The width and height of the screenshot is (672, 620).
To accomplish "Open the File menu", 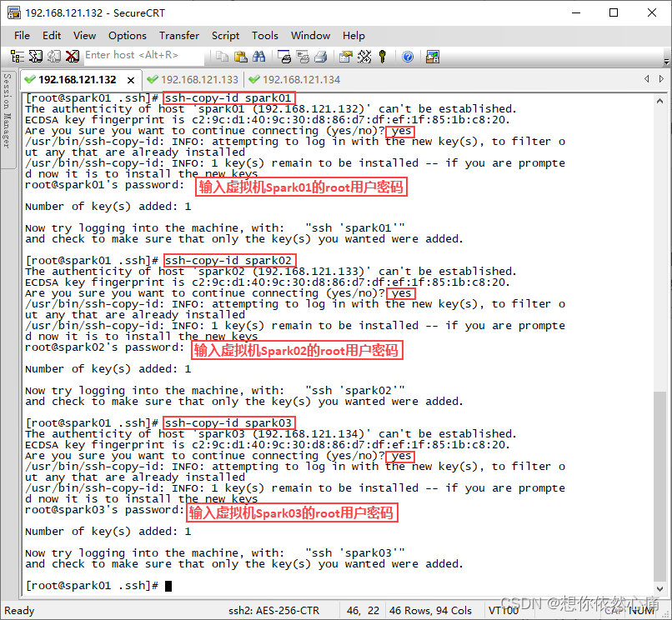I will coord(23,35).
